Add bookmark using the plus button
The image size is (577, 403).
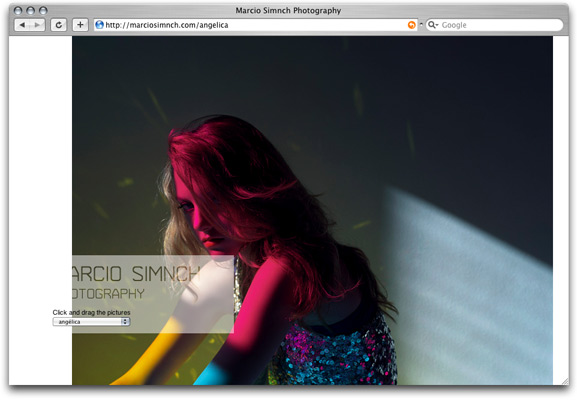[x=80, y=25]
